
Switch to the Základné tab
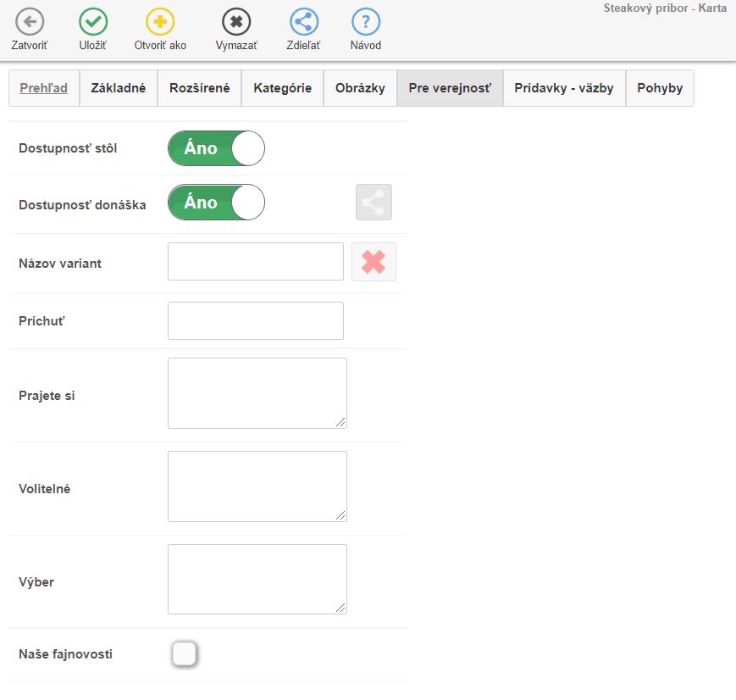click(119, 88)
